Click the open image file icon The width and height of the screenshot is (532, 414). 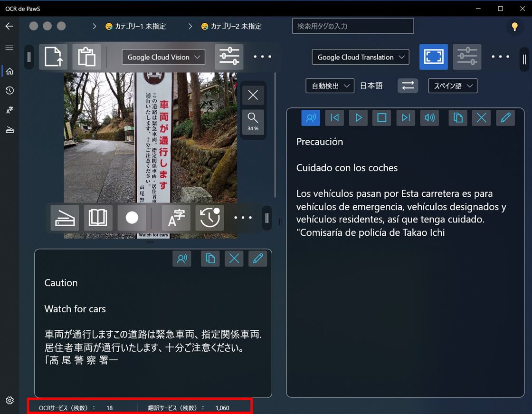[53, 57]
